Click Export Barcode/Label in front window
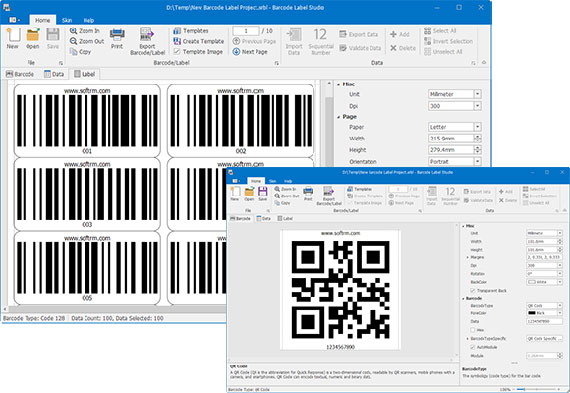The width and height of the screenshot is (570, 393). pos(329,196)
